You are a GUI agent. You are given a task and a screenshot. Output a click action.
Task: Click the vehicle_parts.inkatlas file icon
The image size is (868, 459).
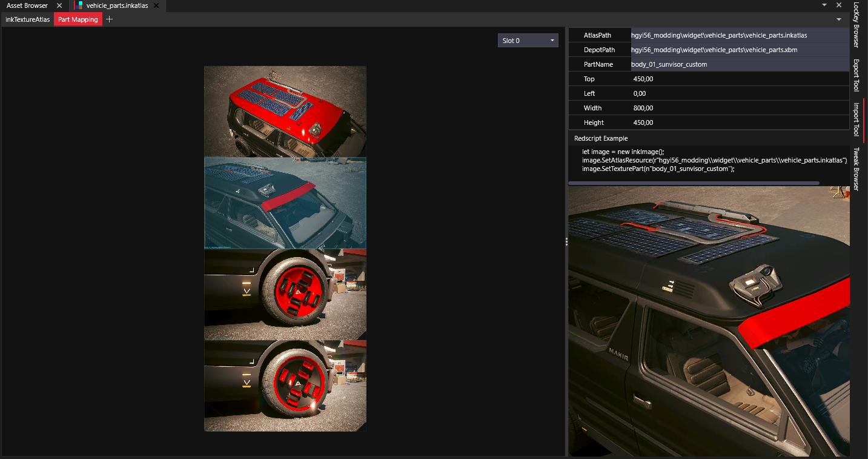point(78,5)
